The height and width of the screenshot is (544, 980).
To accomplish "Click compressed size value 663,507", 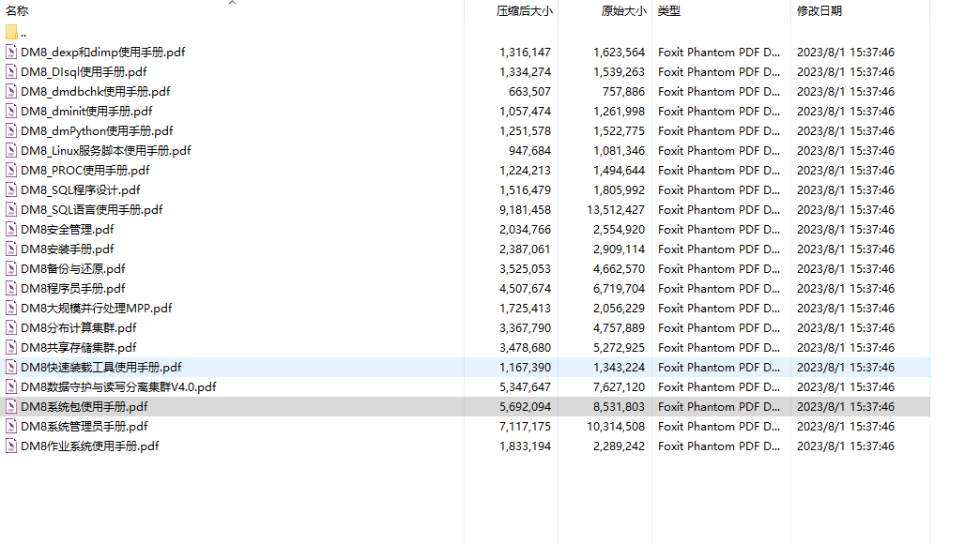I will 529,91.
